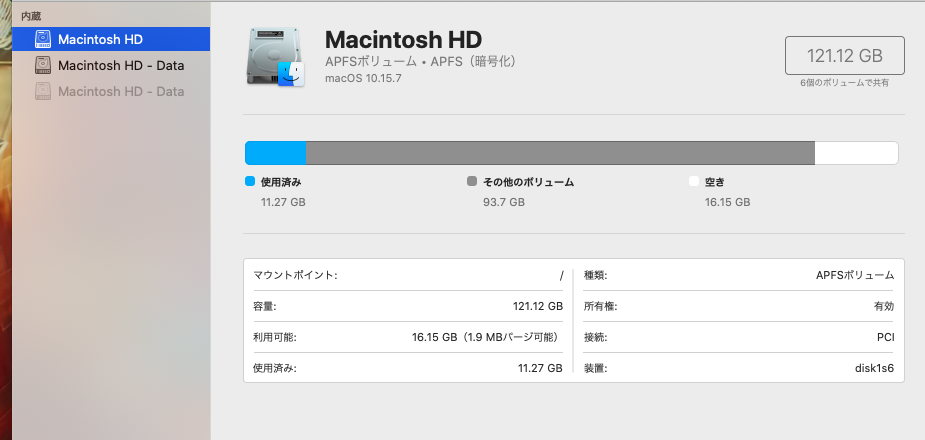Click the 6個のボリュームで共有 caption
This screenshot has height=440, width=925.
(845, 83)
